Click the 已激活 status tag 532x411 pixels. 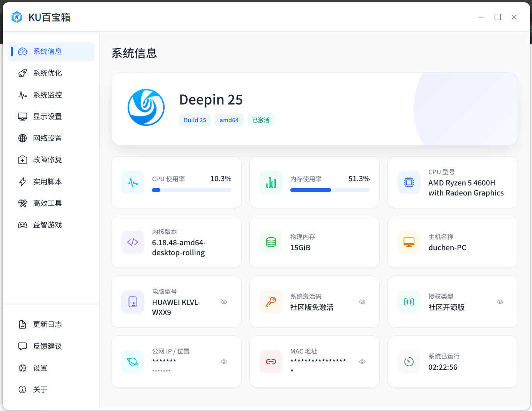click(x=261, y=120)
